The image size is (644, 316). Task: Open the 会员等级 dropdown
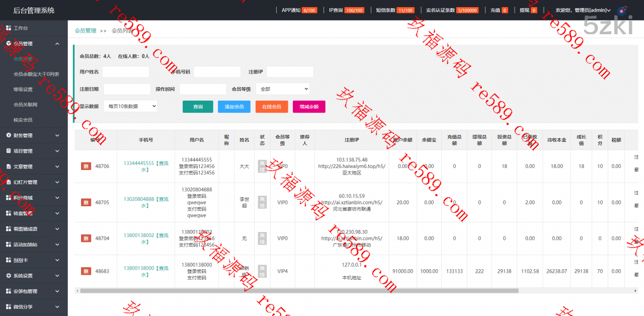click(x=282, y=89)
